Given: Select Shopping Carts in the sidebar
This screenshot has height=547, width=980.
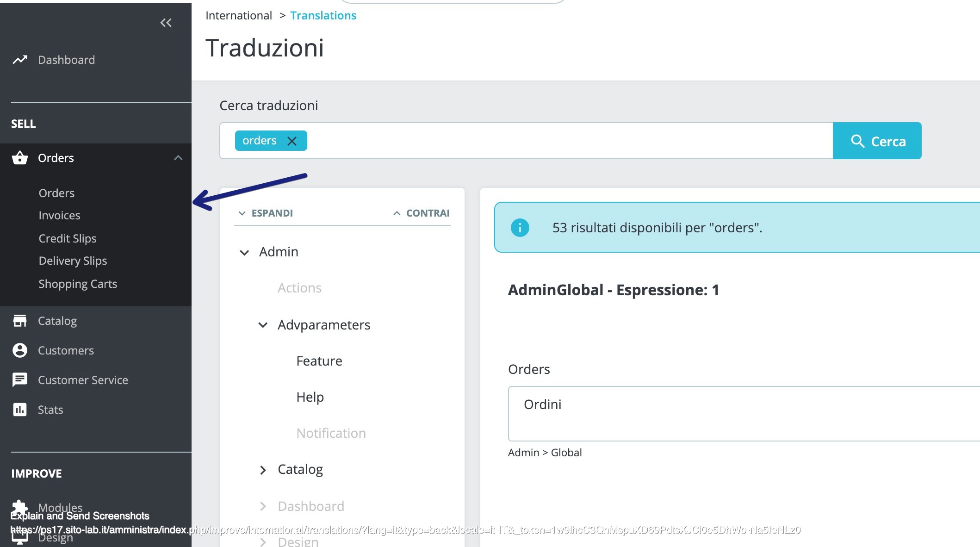Looking at the screenshot, I should (78, 284).
